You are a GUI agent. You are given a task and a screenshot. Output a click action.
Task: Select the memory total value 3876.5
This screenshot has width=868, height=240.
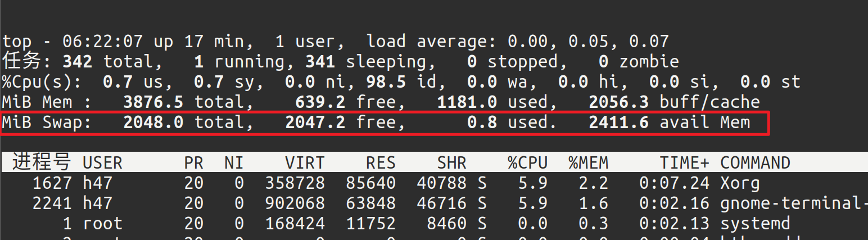(x=153, y=102)
